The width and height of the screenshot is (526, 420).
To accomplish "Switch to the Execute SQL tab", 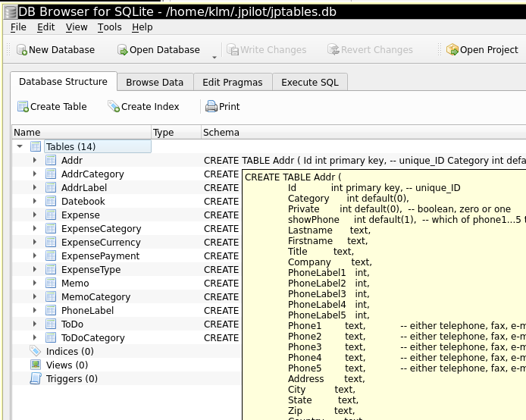I will click(x=309, y=82).
